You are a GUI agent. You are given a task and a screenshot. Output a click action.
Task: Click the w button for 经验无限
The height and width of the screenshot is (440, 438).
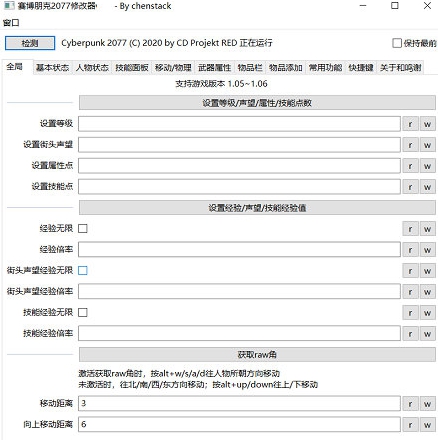coord(427,229)
